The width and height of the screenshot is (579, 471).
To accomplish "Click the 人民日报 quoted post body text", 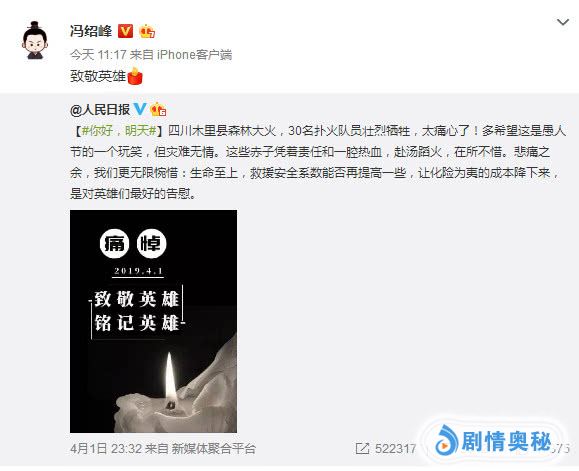I will coord(318,162).
